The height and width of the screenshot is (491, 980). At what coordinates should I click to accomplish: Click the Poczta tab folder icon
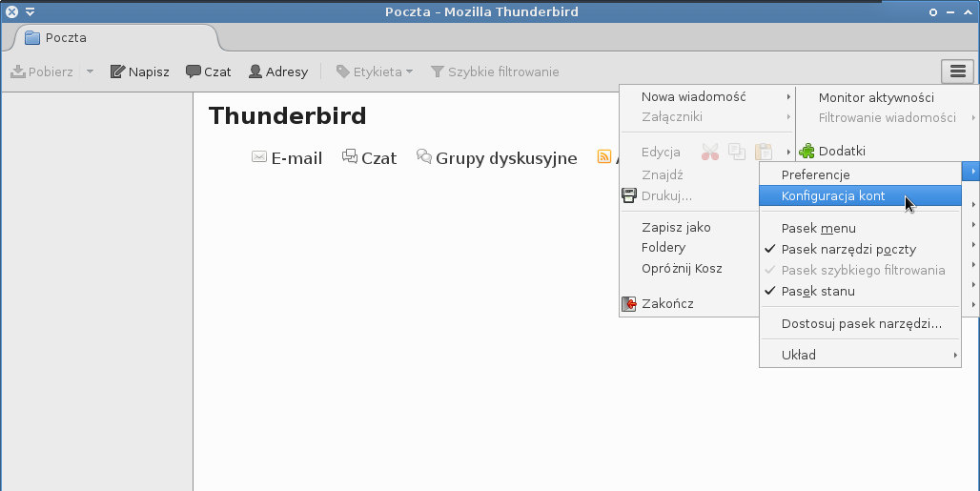coord(31,37)
